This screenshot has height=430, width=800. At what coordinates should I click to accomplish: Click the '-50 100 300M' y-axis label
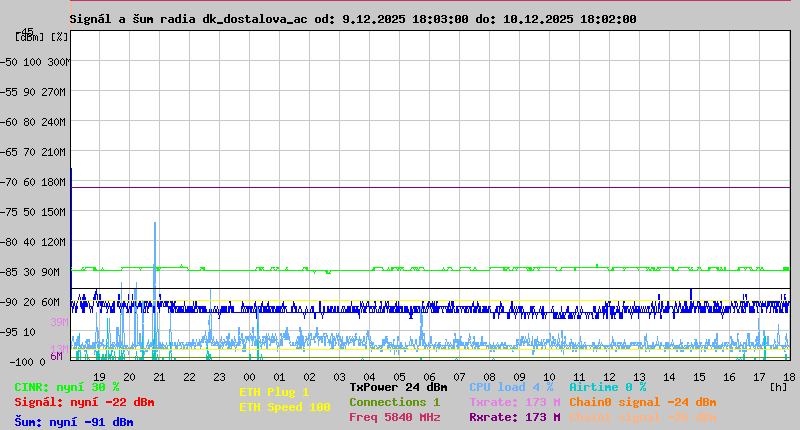[x=35, y=62]
